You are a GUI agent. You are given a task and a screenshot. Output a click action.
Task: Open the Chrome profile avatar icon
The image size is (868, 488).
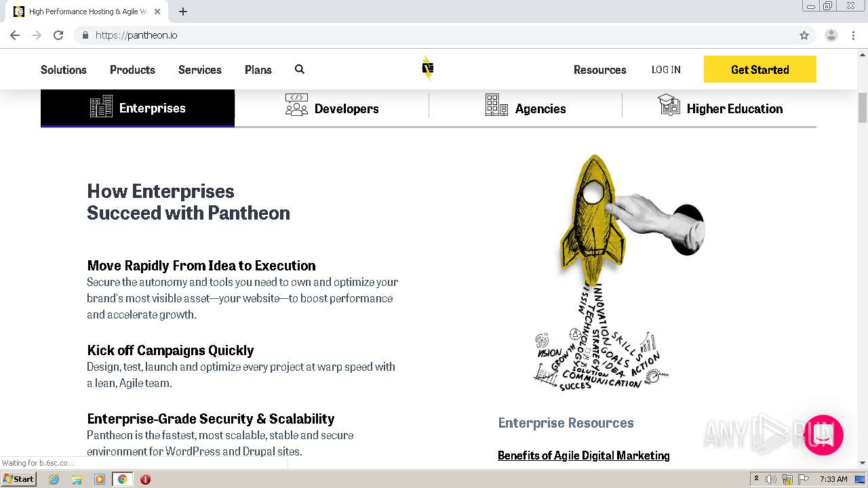pos(831,35)
